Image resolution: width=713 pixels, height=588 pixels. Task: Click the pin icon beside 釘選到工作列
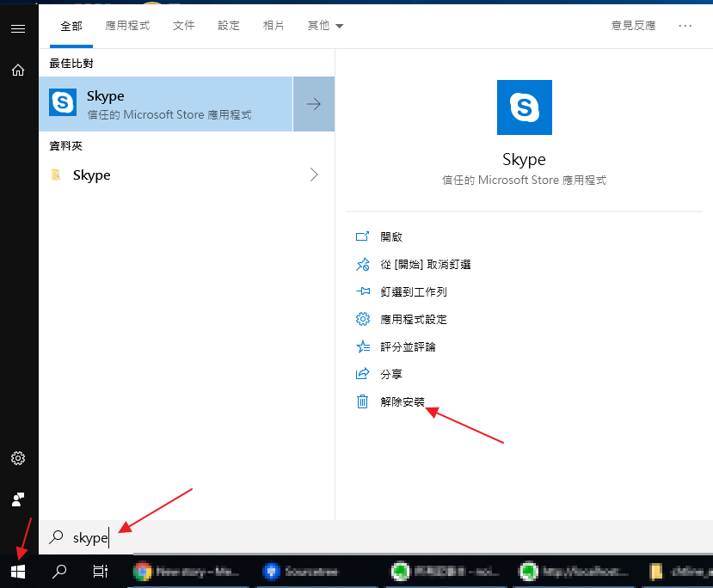pos(362,291)
